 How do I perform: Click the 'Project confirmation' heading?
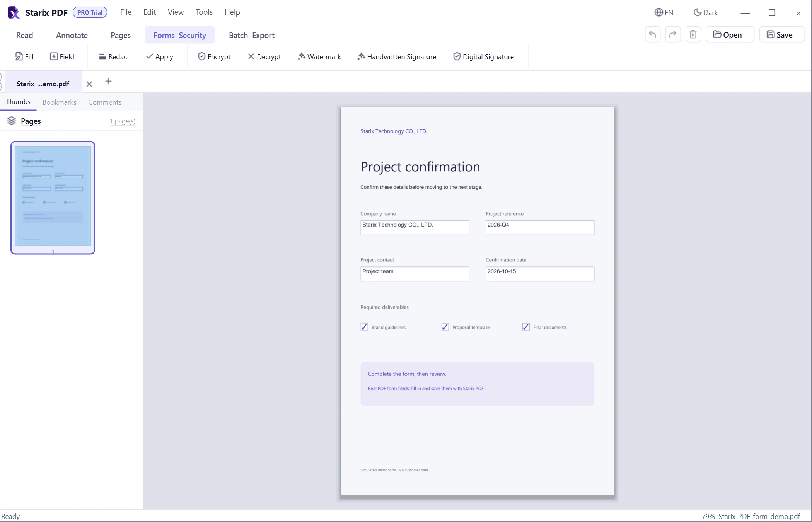click(x=420, y=167)
